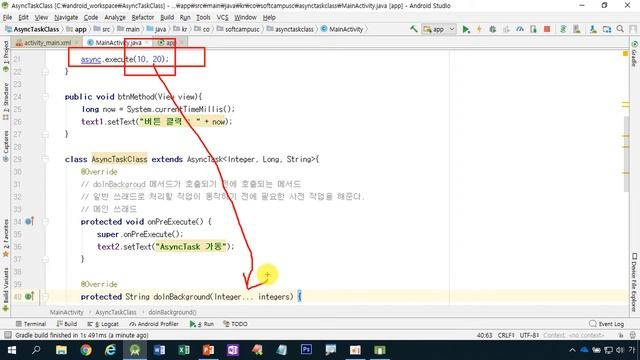Run the app with green play icon
This screenshot has height=360, width=640.
[466, 29]
